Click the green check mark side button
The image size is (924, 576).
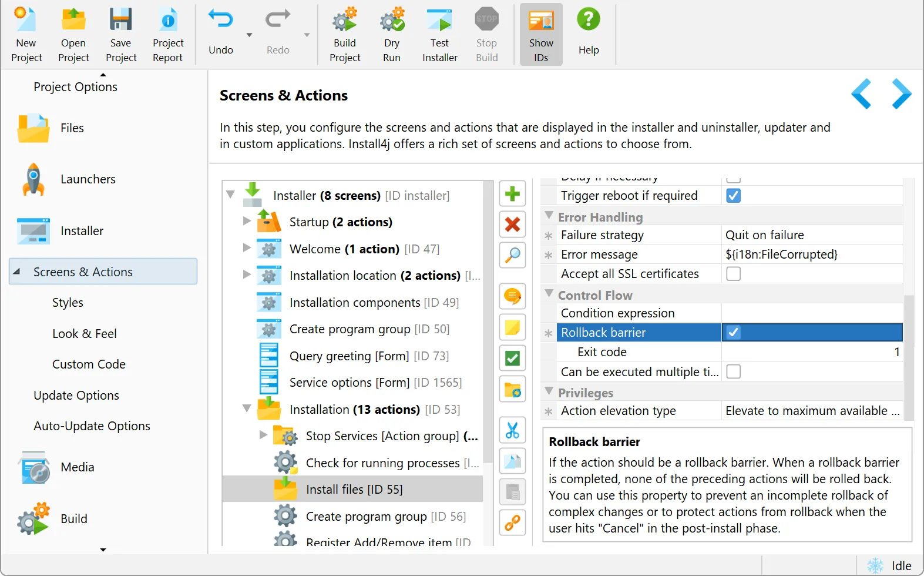pos(512,358)
